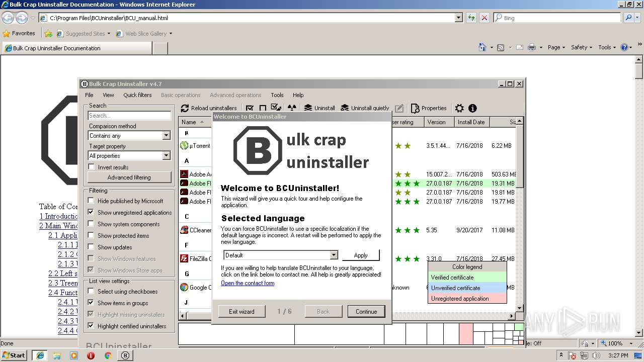Click the BCUninstaller Search input field
Screen dimensions: 644x362
[x=129, y=116]
